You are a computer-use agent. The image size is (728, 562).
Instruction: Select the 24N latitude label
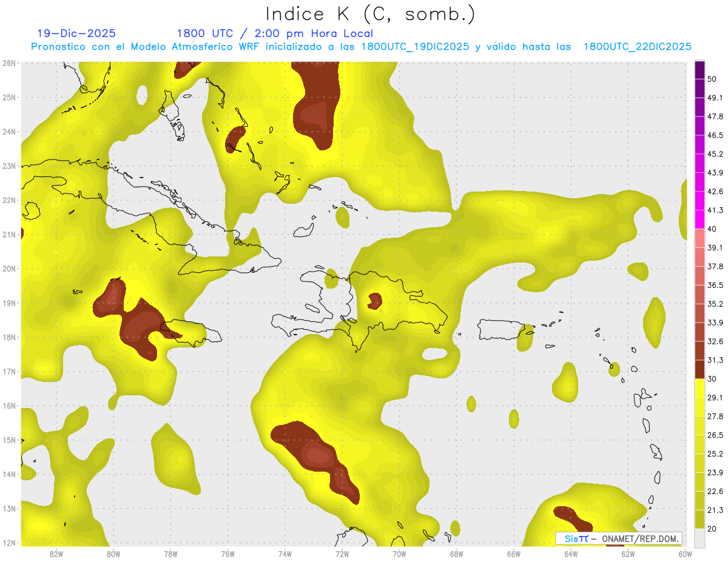point(8,132)
